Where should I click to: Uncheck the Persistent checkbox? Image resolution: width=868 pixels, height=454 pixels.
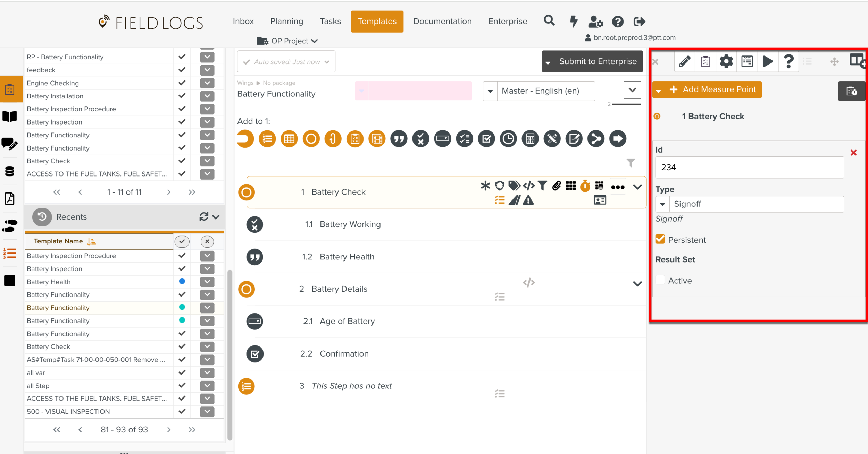(660, 239)
